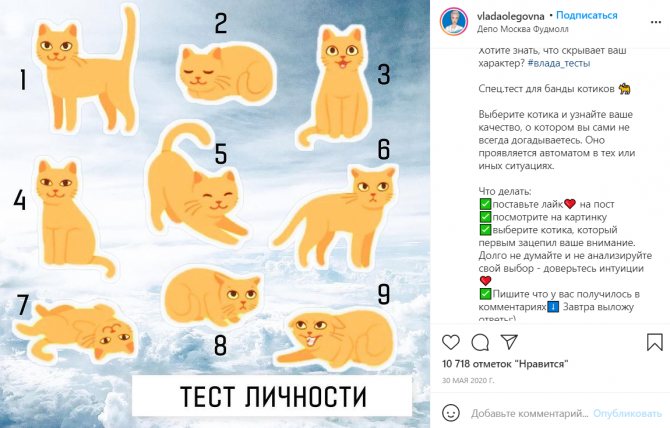Screen dimensions: 670x428
Task: Open the #влада_тесты hashtag
Action: 559,63
